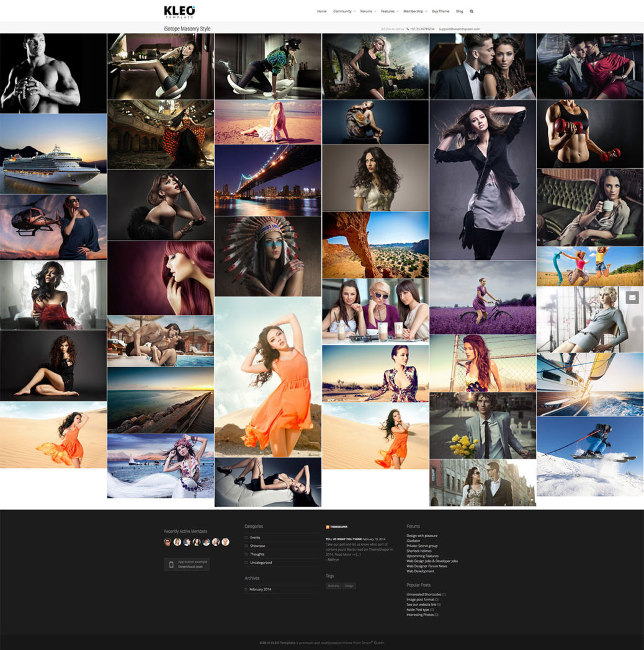Open the skier on snow photo thumbnail
Screen dimensions: 644x650
(x=589, y=456)
